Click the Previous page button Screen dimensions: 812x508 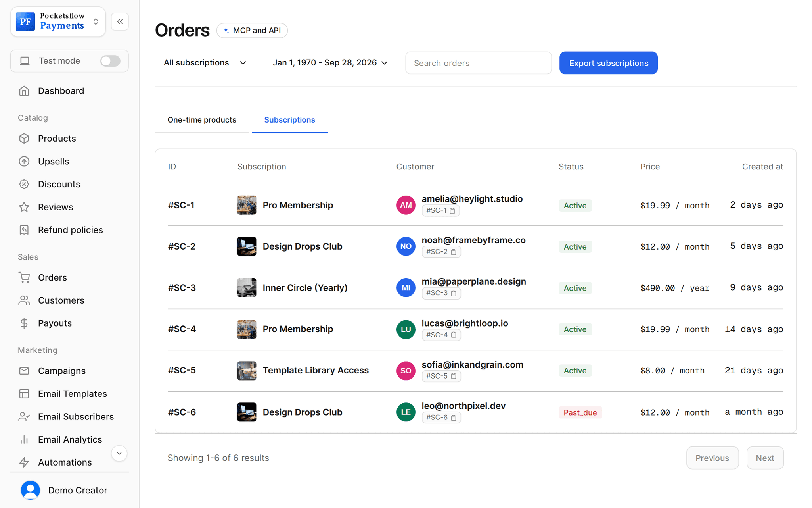pyautogui.click(x=712, y=458)
